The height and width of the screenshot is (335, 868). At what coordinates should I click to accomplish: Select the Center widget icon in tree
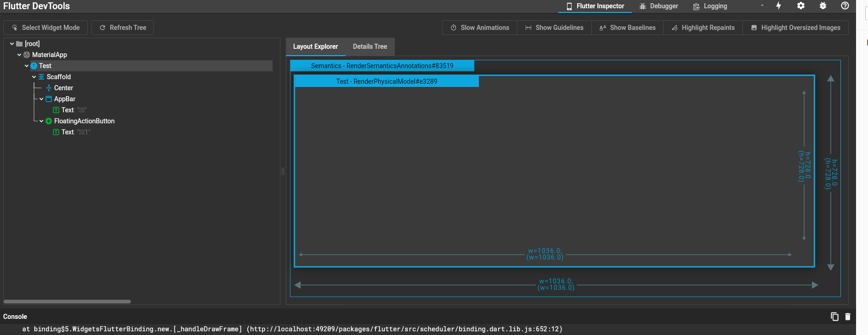pyautogui.click(x=49, y=88)
